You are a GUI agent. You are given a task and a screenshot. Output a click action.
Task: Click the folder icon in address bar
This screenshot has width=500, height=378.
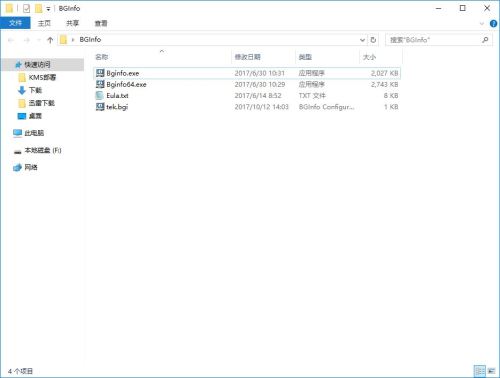pos(63,40)
